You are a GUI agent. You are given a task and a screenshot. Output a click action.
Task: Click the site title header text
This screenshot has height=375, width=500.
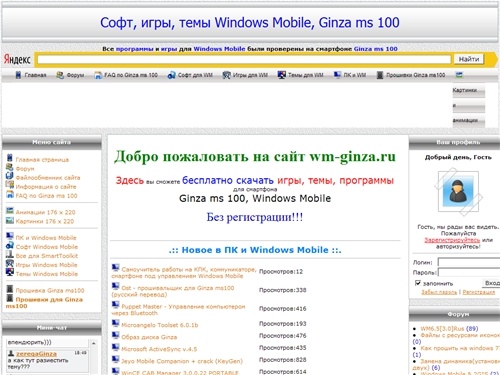coord(250,23)
